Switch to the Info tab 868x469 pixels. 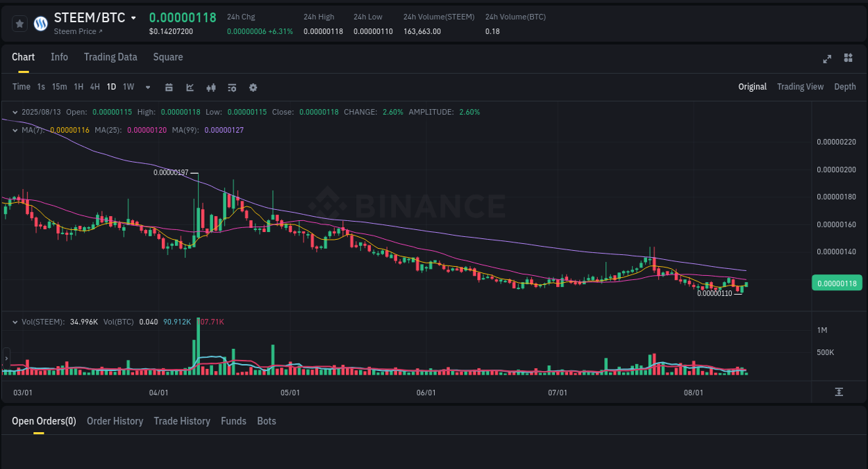tap(59, 57)
